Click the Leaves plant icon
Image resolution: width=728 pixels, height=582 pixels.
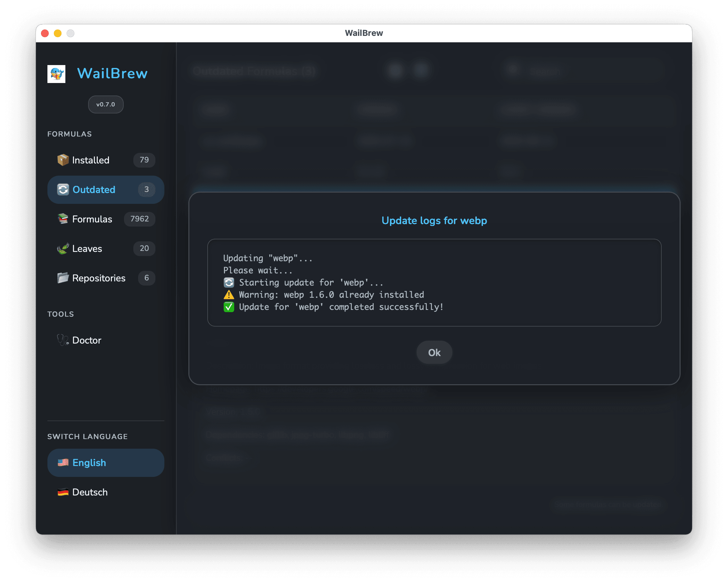63,248
